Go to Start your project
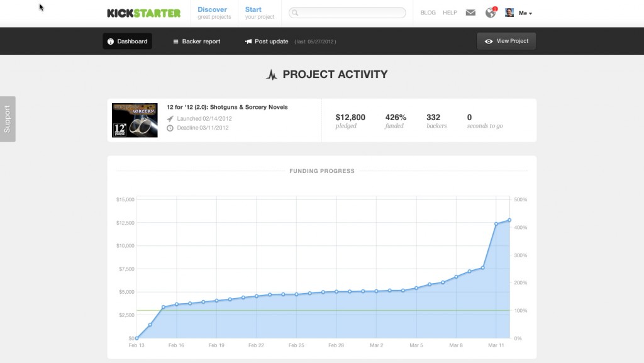 coord(260,13)
